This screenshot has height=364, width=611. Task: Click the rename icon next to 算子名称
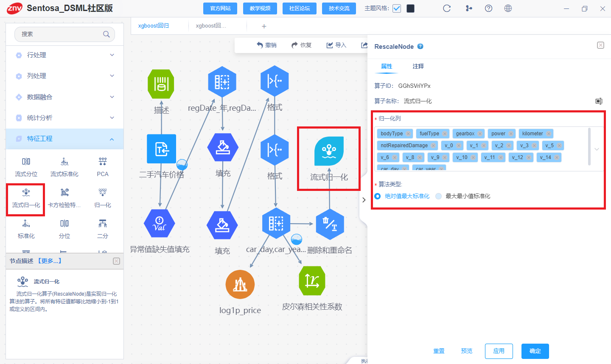[599, 101]
